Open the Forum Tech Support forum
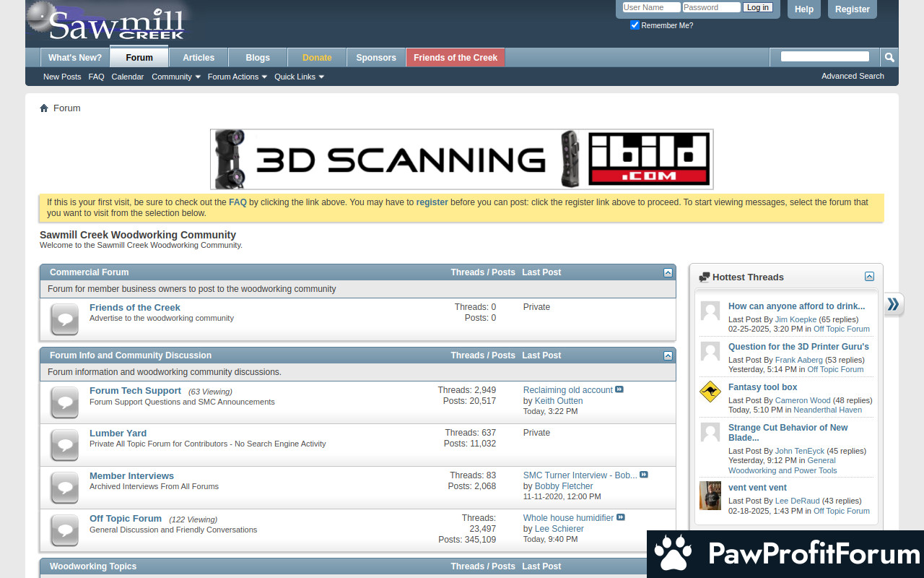924x578 pixels. pyautogui.click(x=135, y=391)
